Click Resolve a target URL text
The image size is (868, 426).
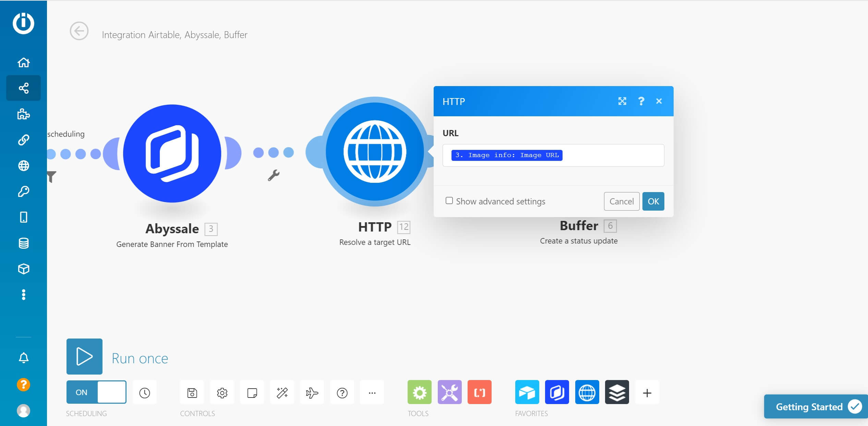point(375,242)
